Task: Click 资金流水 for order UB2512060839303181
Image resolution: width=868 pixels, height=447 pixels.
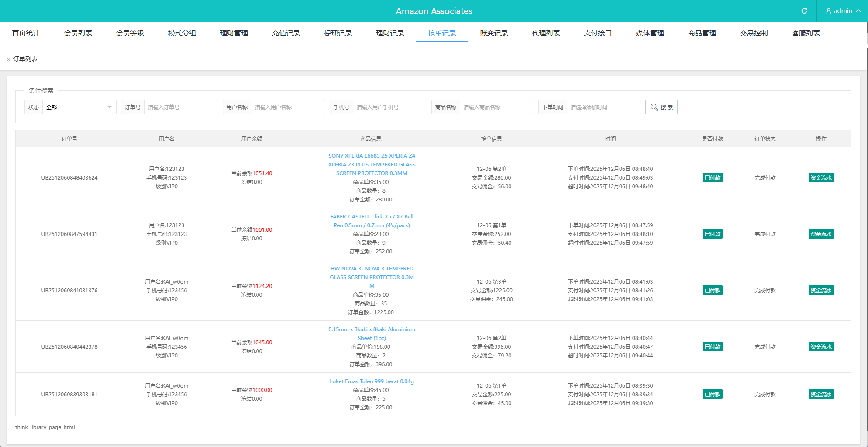Action: pyautogui.click(x=821, y=394)
